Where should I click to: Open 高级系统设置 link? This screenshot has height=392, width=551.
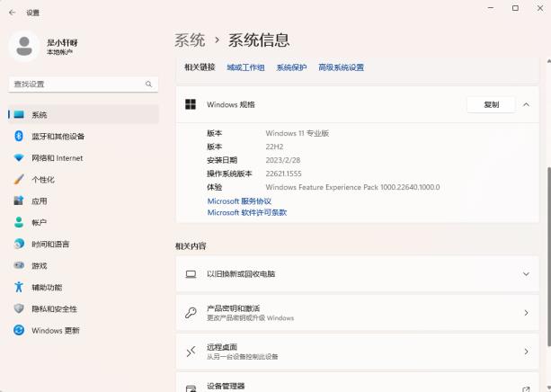341,67
